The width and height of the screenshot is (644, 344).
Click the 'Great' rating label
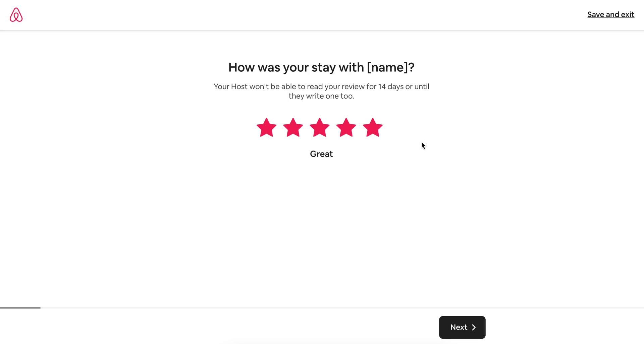(321, 154)
